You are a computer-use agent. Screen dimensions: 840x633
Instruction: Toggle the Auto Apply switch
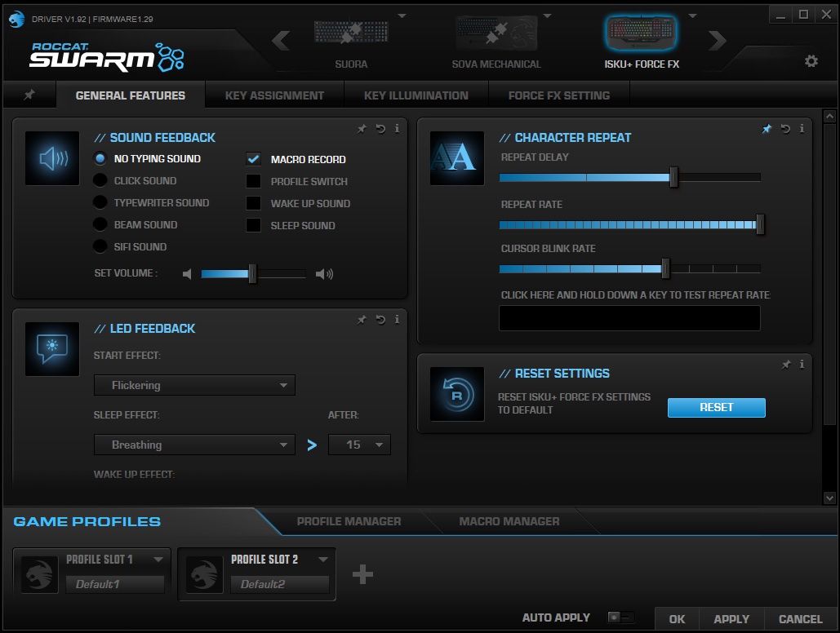point(621,618)
